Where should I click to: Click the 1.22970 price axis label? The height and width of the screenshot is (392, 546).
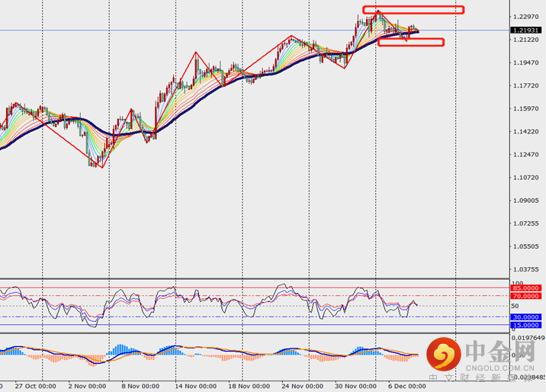point(526,17)
